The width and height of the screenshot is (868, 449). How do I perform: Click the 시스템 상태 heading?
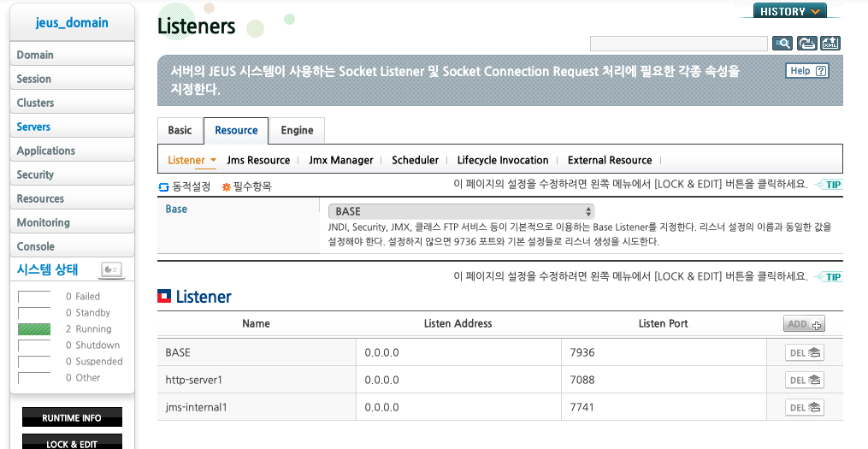click(47, 269)
